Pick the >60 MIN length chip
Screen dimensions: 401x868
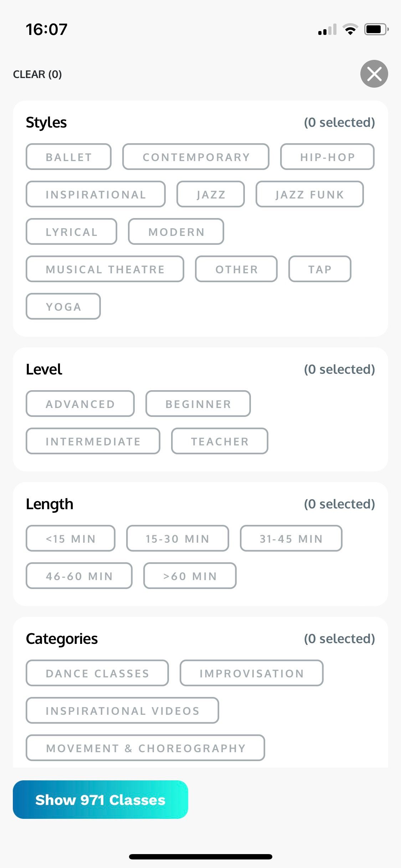tap(190, 576)
